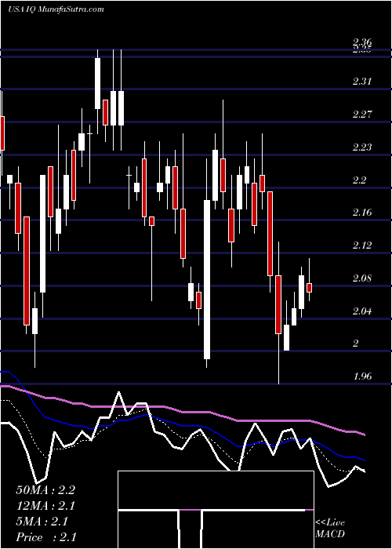This screenshot has height=549, width=392.
Task: Click the blue 12MA line
Action: [x=182, y=424]
